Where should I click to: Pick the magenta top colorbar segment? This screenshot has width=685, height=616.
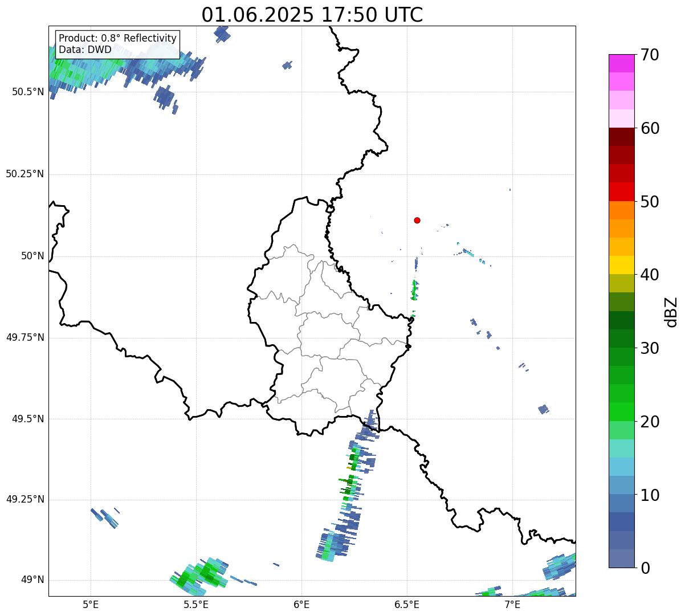pyautogui.click(x=621, y=63)
